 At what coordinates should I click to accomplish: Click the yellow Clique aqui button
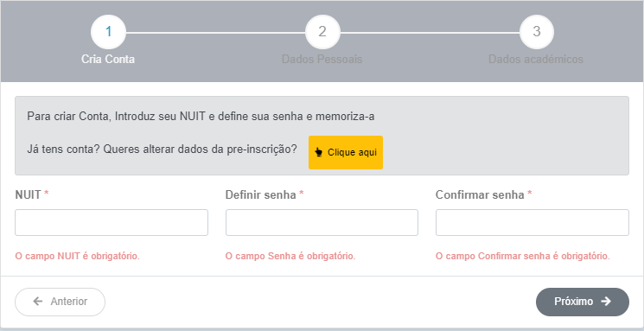tap(346, 152)
